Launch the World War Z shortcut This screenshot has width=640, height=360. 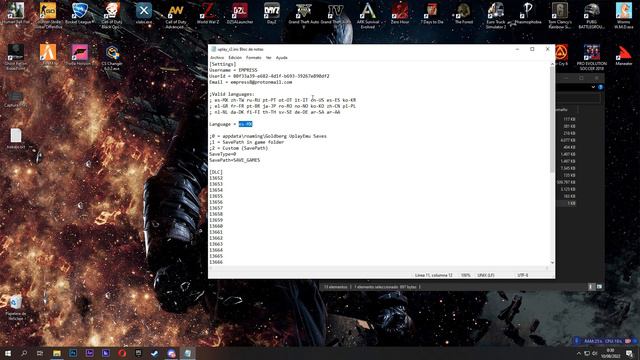click(208, 13)
